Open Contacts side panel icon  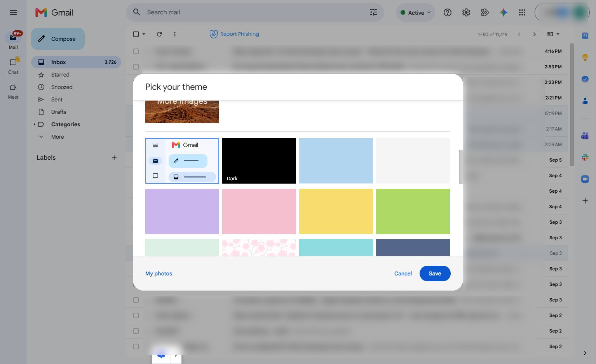(x=585, y=101)
